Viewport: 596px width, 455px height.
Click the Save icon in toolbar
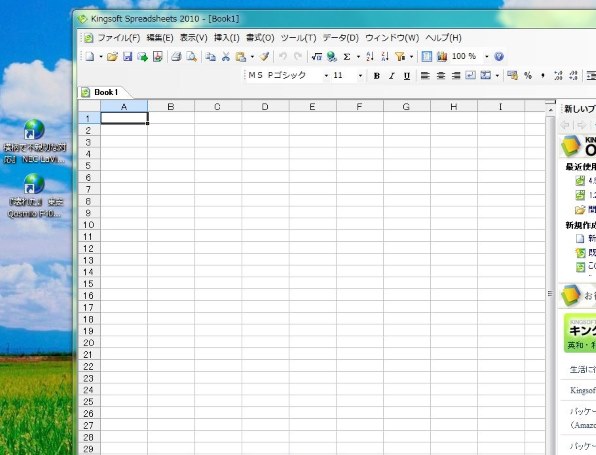127,57
